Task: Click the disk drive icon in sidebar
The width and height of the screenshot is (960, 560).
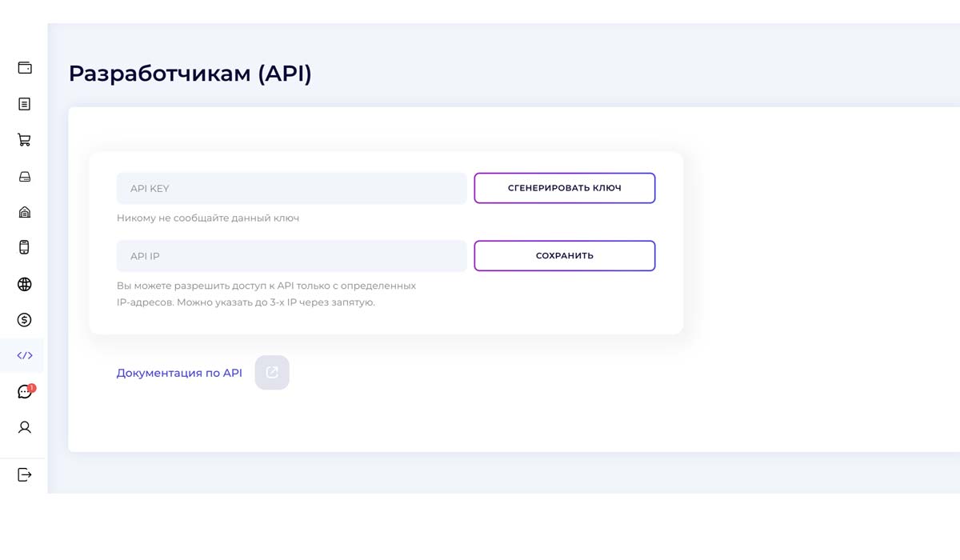Action: pos(25,177)
